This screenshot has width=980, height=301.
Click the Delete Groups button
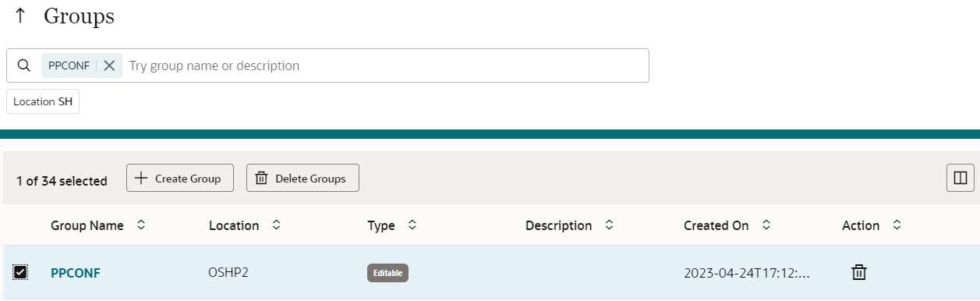click(302, 179)
